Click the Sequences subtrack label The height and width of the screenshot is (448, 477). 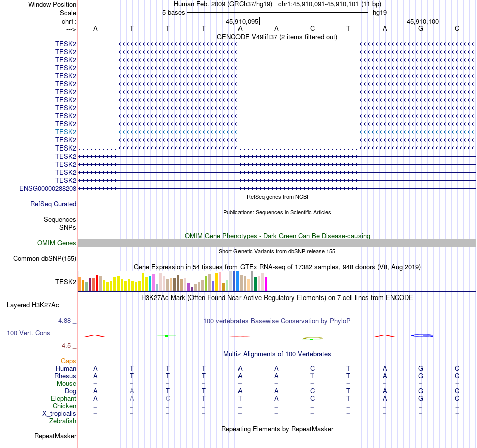60,219
